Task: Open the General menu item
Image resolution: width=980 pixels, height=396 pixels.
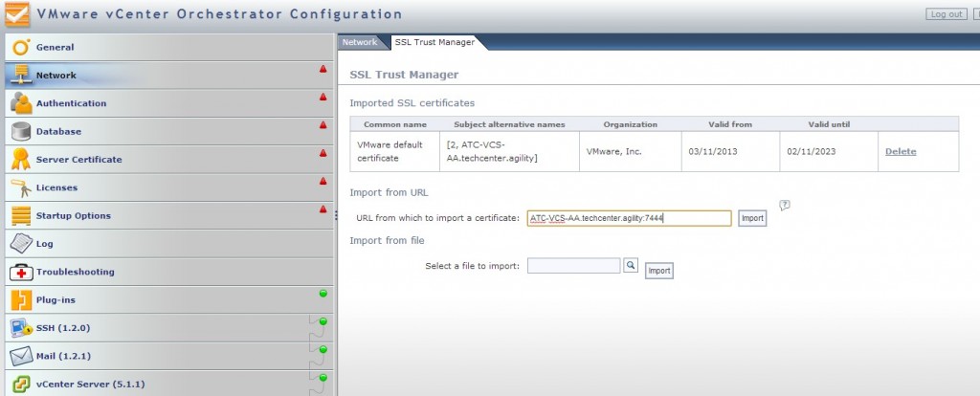Action: 168,48
